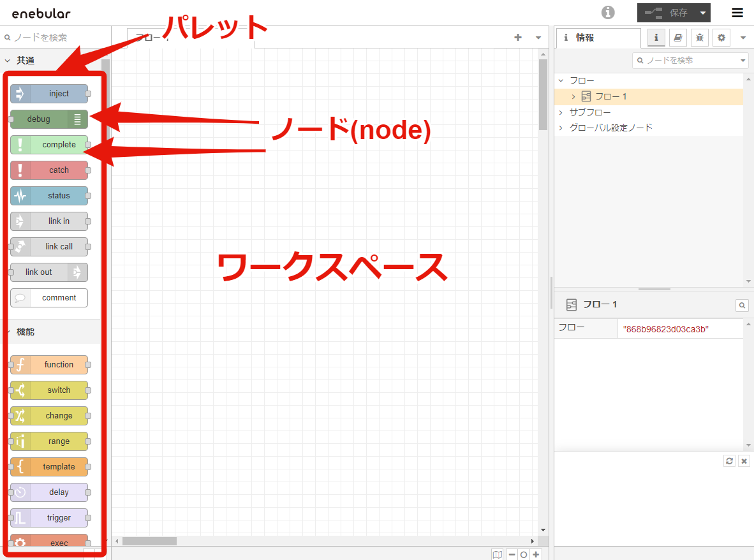The height and width of the screenshot is (560, 754).
Task: Open the flow tab list dropdown
Action: pyautogui.click(x=538, y=38)
